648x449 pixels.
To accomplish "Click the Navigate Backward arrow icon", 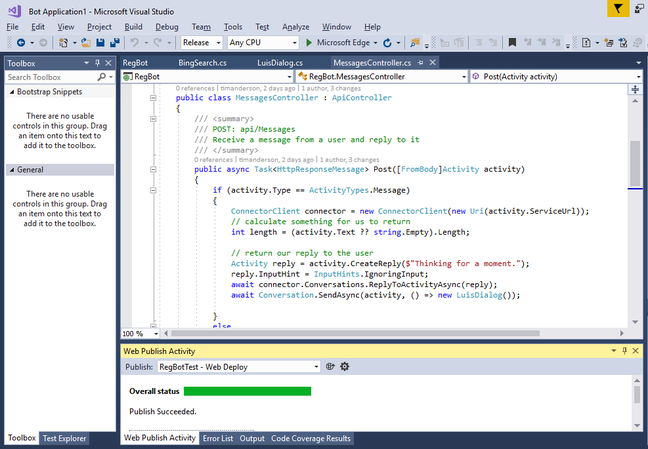I will [x=21, y=43].
